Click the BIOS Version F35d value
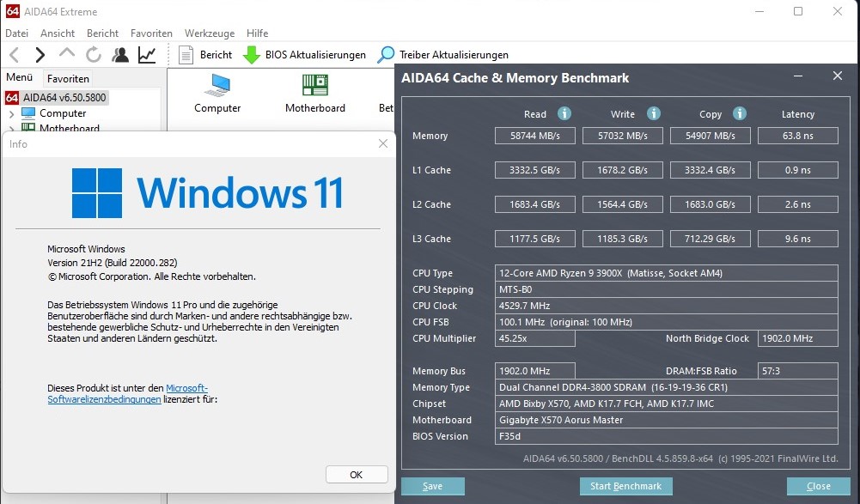 (667, 436)
